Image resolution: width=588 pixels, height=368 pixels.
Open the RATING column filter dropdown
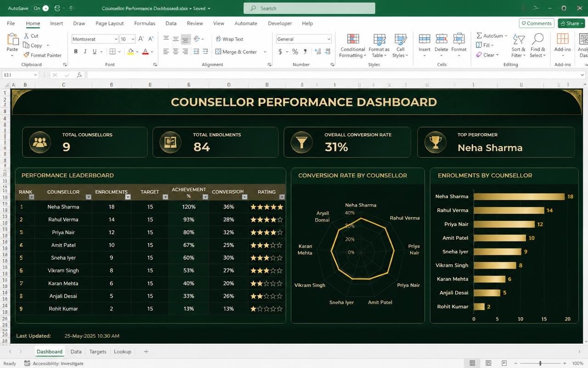[x=282, y=197]
